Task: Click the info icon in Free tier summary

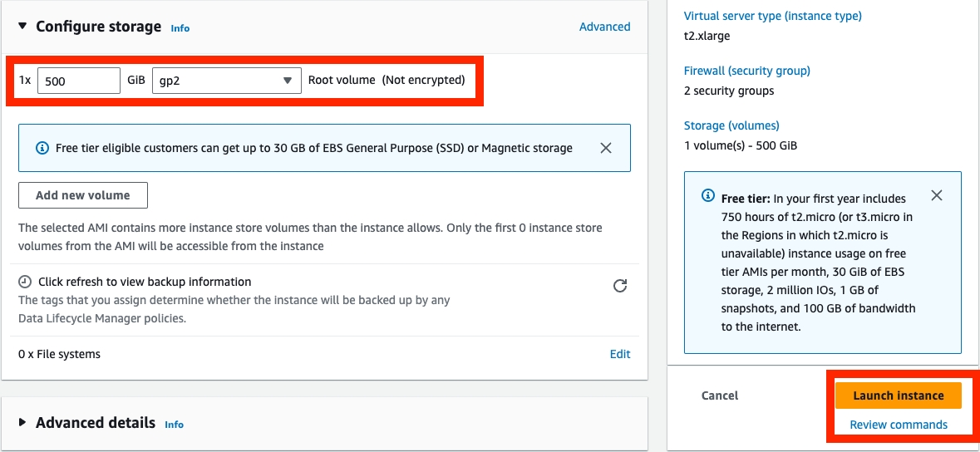Action: click(x=708, y=196)
